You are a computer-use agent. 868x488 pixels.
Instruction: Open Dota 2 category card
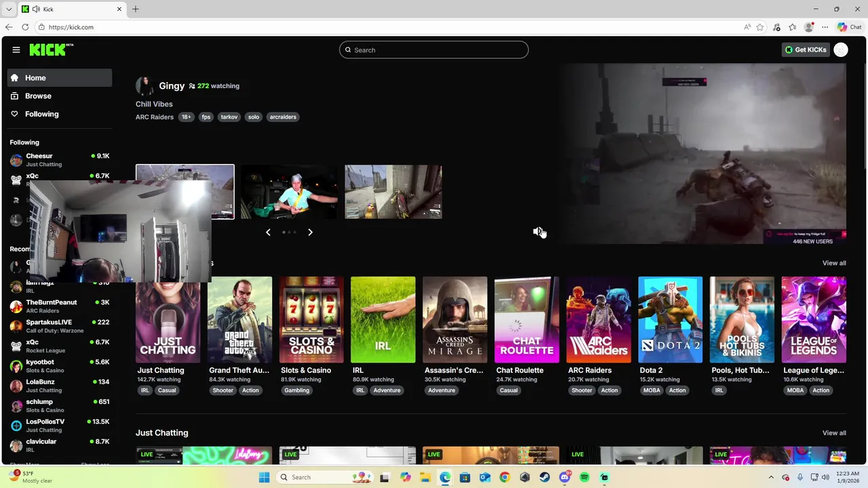[670, 320]
